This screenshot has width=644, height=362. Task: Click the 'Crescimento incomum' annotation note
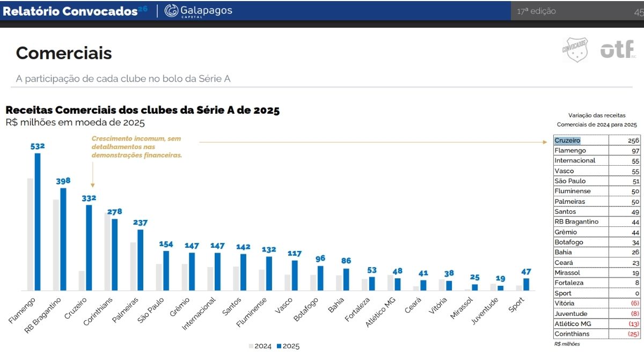(x=137, y=146)
